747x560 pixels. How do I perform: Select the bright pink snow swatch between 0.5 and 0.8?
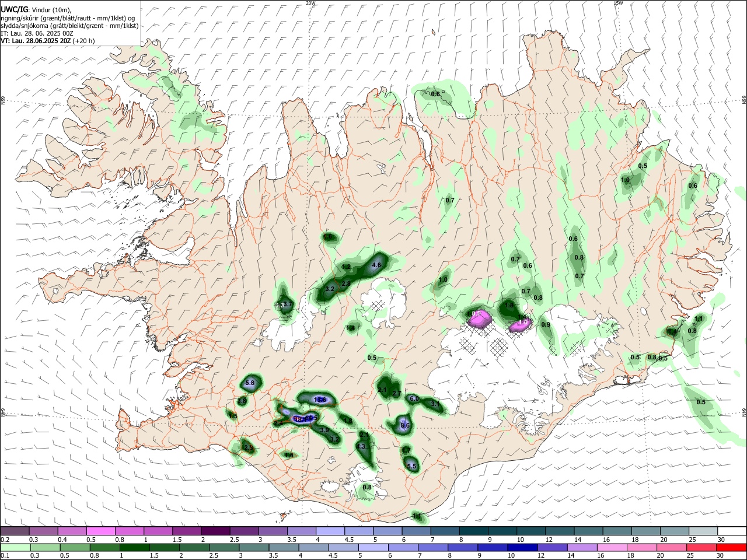click(x=101, y=531)
